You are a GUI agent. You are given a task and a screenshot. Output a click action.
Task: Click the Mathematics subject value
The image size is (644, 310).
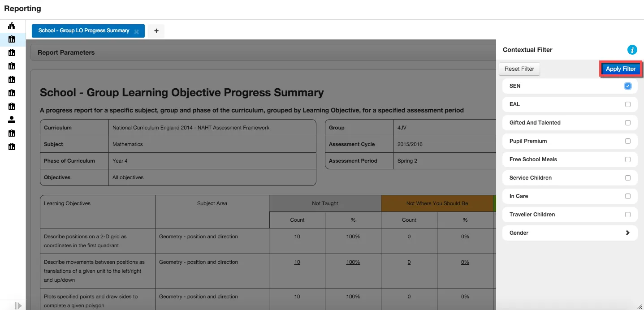coord(128,144)
